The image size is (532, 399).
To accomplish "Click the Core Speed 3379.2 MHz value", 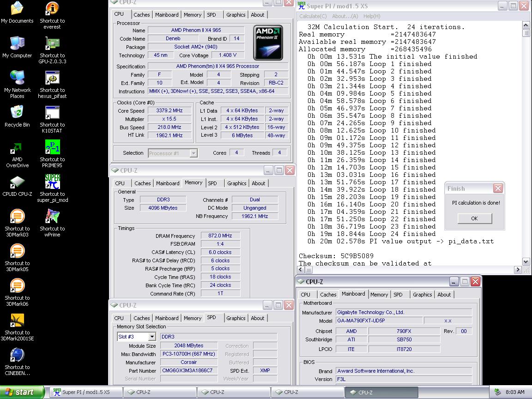I will 169,110.
